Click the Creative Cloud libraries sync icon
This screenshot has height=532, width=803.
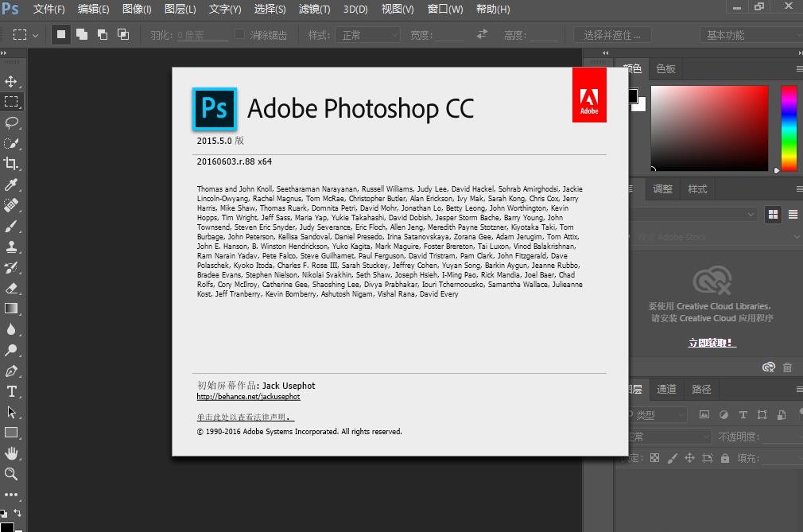click(x=768, y=367)
